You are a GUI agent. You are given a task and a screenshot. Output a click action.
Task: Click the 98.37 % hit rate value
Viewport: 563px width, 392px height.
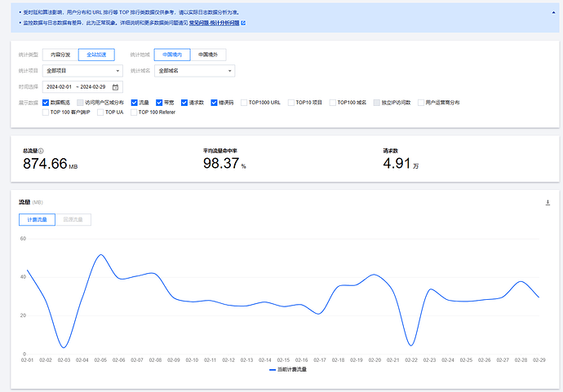[x=224, y=164]
